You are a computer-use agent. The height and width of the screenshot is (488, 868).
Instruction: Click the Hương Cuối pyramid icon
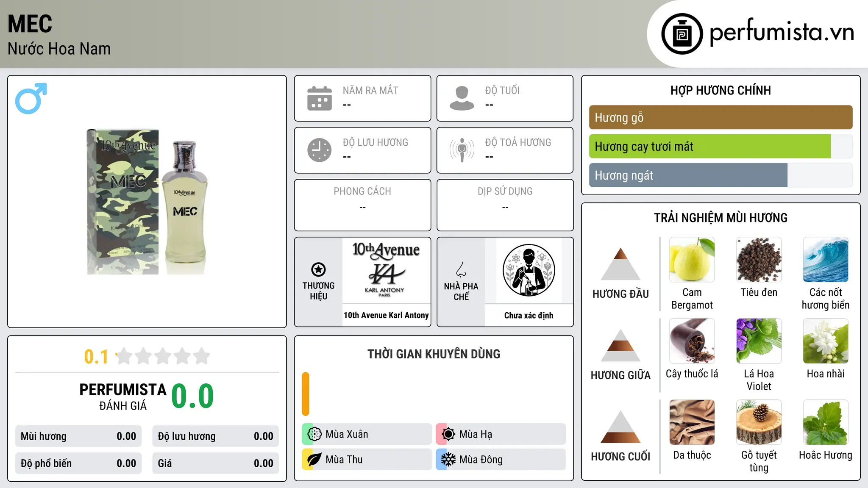point(620,426)
